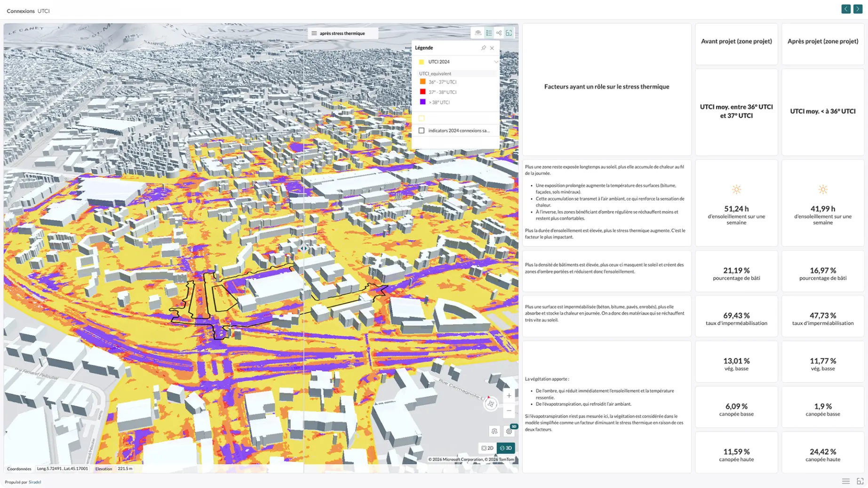Go to the previous page arrow
This screenshot has width=868, height=488.
[846, 9]
